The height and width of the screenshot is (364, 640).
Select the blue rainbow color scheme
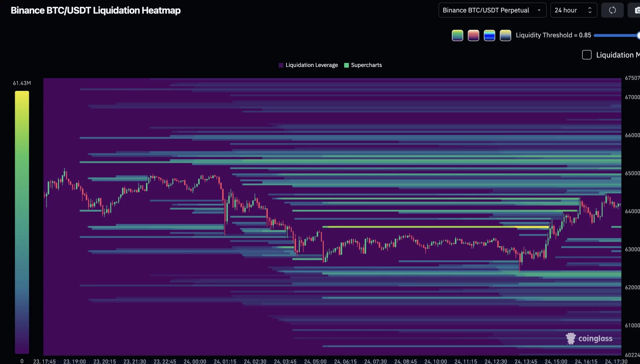pos(489,35)
